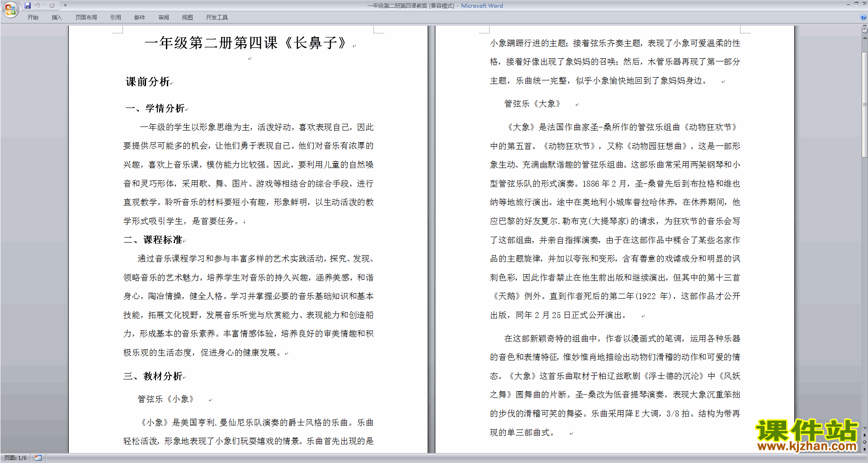Click the subheading 管弦乐《大象》
Viewport: 868px width, 463px height.
pyautogui.click(x=533, y=104)
